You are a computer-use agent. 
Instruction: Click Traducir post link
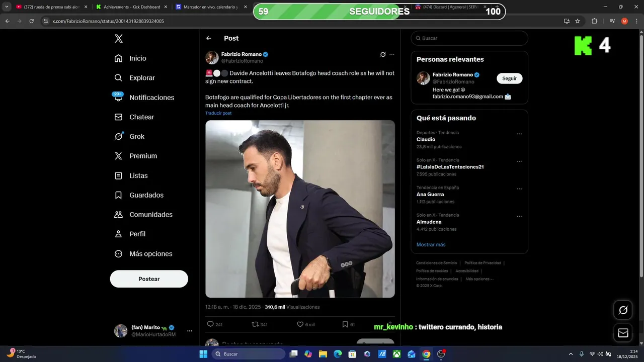(218, 113)
